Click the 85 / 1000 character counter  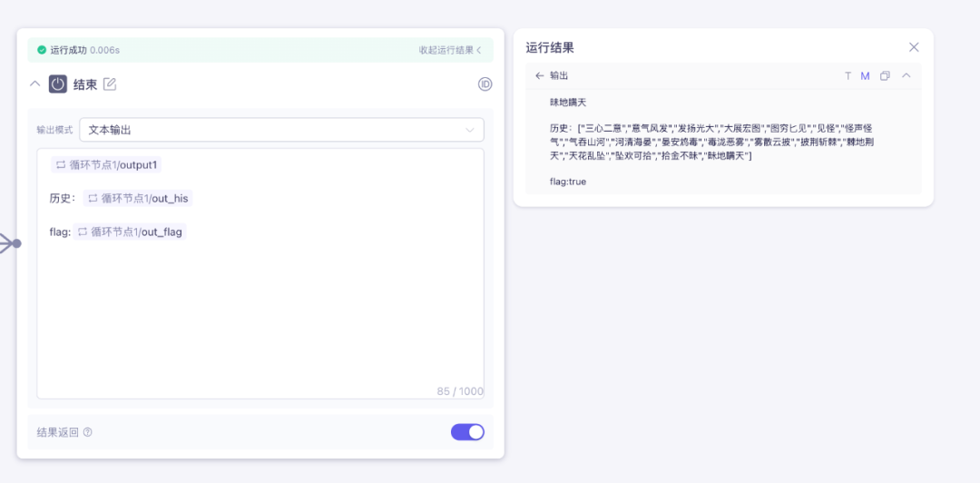pyautogui.click(x=460, y=391)
